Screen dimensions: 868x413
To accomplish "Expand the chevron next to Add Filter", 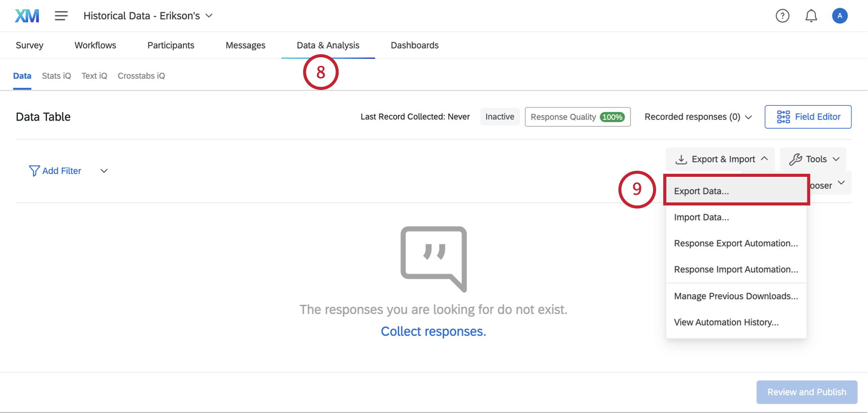I will click(x=104, y=171).
